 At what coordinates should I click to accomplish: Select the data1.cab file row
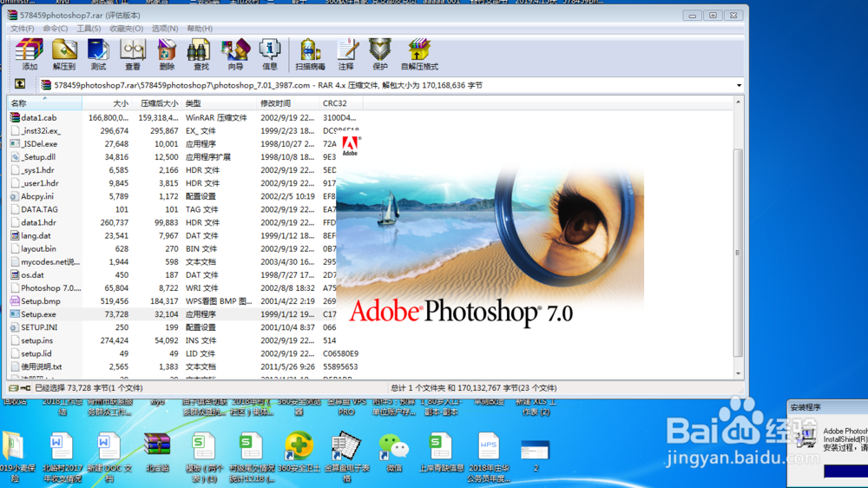coord(186,117)
